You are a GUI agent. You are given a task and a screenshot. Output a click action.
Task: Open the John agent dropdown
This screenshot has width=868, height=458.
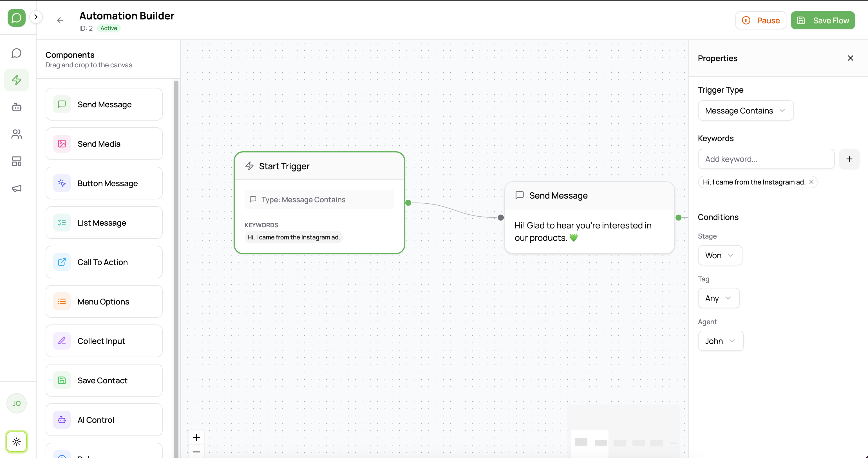pos(721,341)
